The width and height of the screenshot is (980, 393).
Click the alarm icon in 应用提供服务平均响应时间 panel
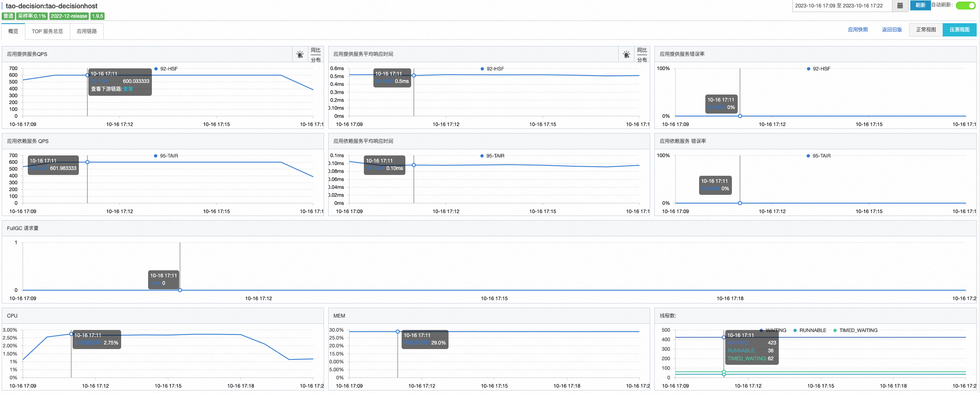(626, 54)
